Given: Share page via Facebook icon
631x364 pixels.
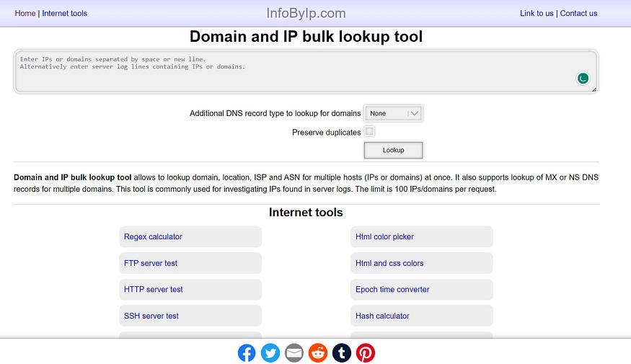Looking at the screenshot, I should pos(247,352).
